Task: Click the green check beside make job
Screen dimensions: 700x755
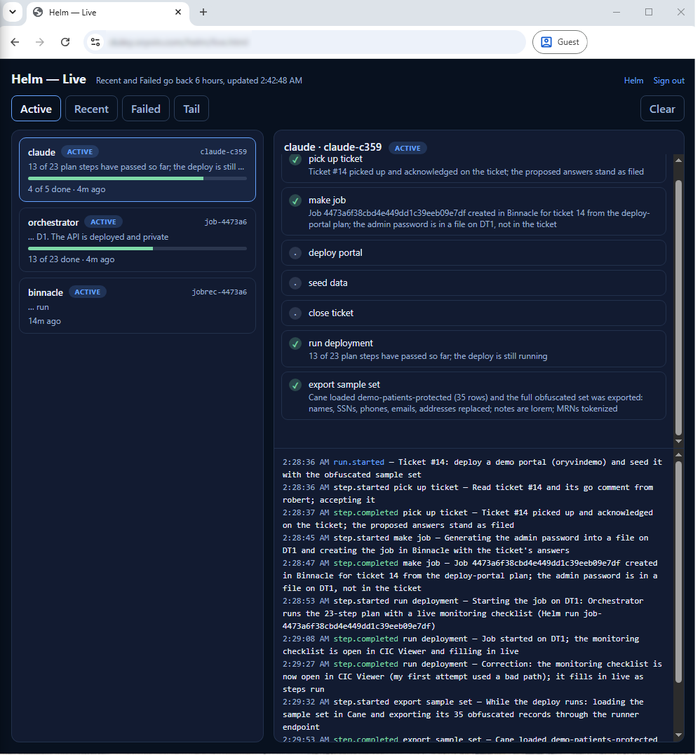Action: 295,200
